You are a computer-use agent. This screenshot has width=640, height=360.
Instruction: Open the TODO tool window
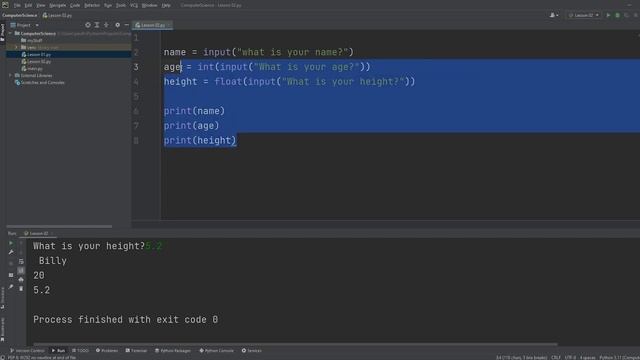point(80,351)
